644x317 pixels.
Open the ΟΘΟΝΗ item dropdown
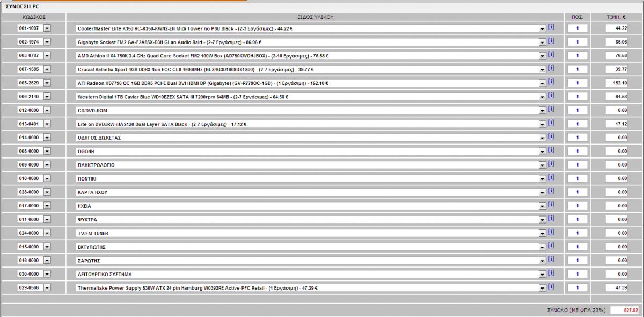(542, 152)
